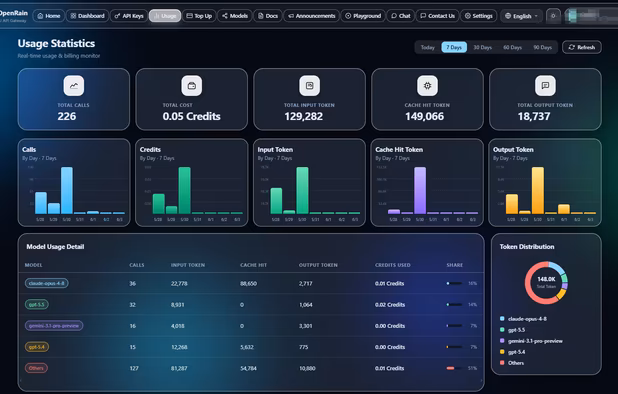Click the gpt-5.5 model tag in table
Image resolution: width=618 pixels, height=394 pixels.
tap(37, 305)
